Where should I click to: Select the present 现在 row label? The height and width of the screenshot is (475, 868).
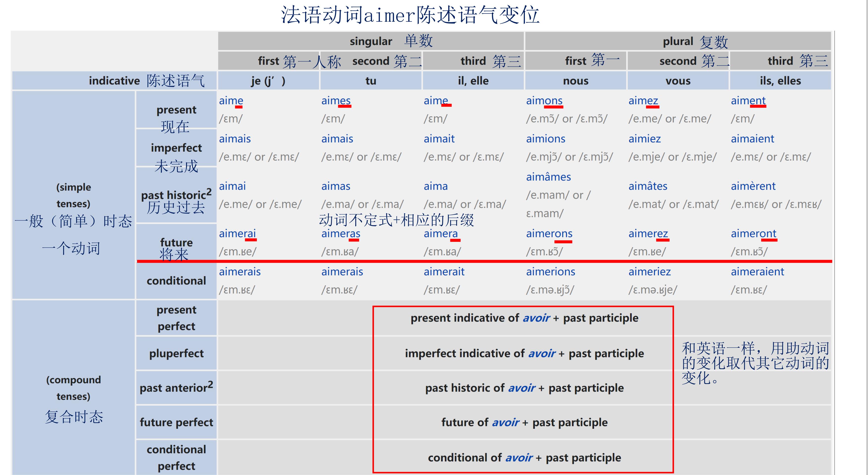pos(176,118)
